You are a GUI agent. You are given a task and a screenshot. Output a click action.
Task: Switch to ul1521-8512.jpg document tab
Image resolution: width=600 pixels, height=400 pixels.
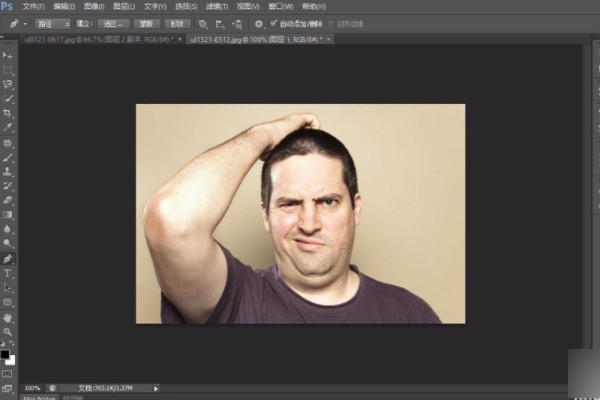(x=256, y=39)
